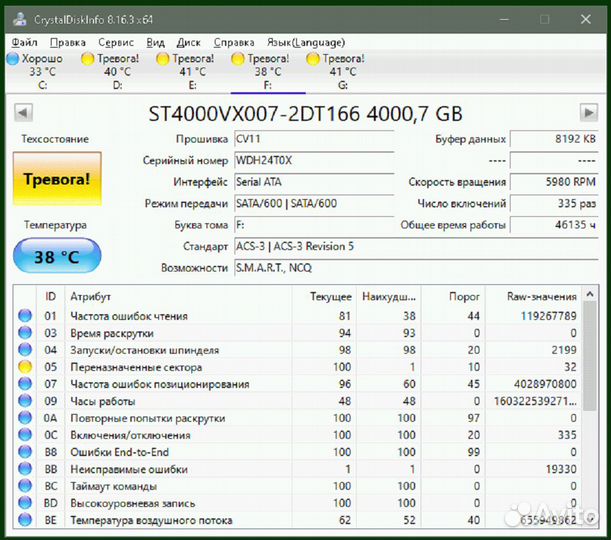
Task: Click transfer mode field SATA/600 | SATA/600
Action: coord(314,203)
